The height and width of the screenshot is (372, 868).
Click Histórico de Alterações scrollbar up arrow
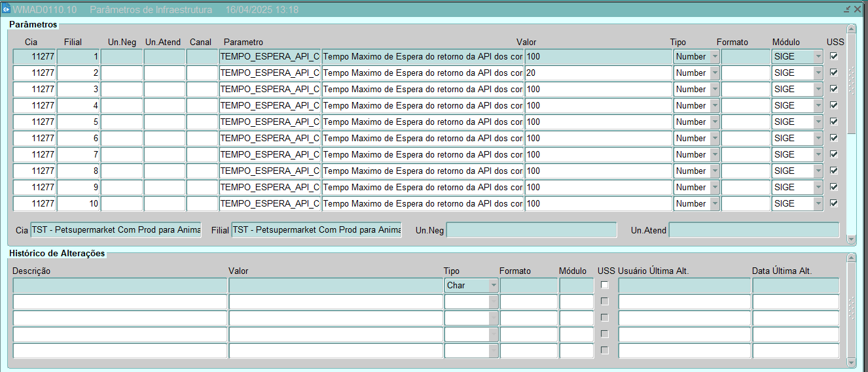[851, 258]
